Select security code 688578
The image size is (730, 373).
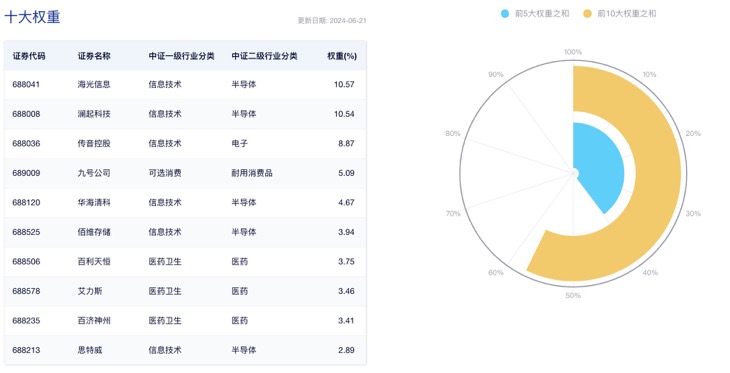point(26,291)
